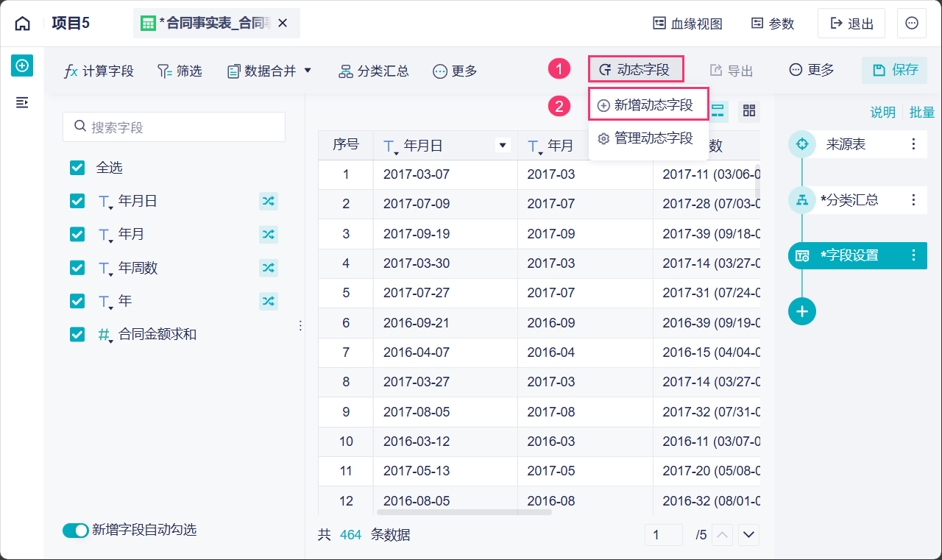Uncheck the 年 field checkbox

pyautogui.click(x=77, y=301)
